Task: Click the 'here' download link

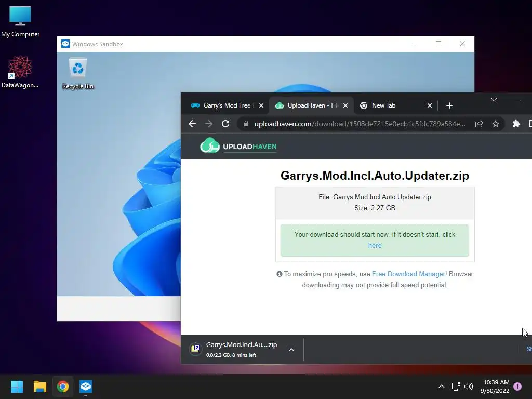Action: [375, 245]
